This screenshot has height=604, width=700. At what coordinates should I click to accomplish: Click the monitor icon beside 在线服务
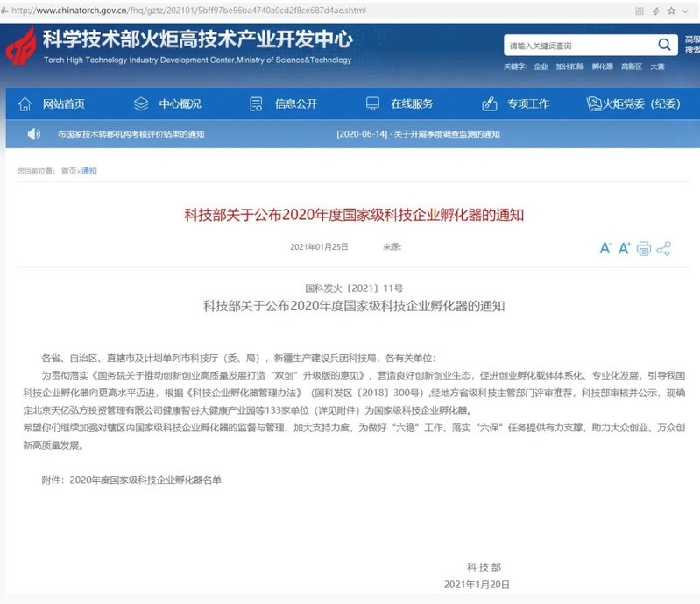coord(372,104)
